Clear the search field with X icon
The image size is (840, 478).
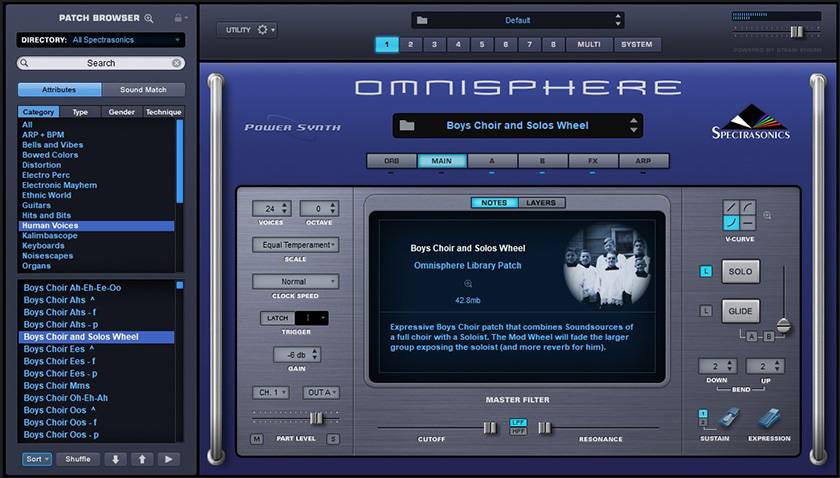(x=176, y=63)
